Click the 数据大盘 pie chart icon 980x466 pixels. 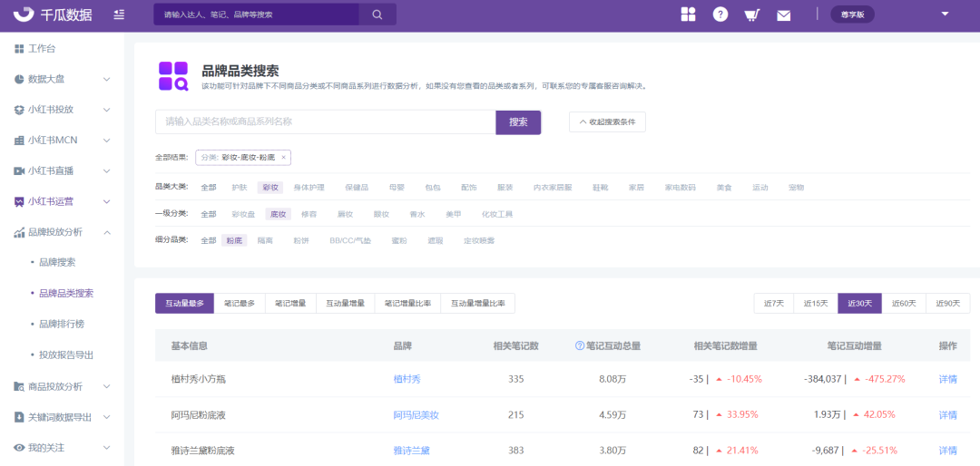(x=19, y=80)
